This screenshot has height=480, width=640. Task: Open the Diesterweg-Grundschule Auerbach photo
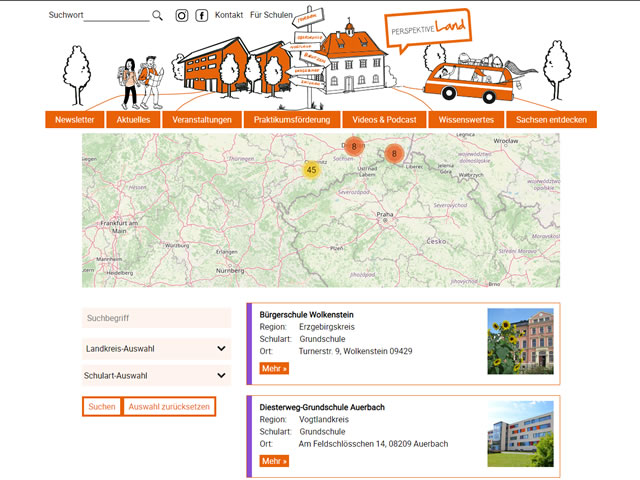pyautogui.click(x=520, y=434)
